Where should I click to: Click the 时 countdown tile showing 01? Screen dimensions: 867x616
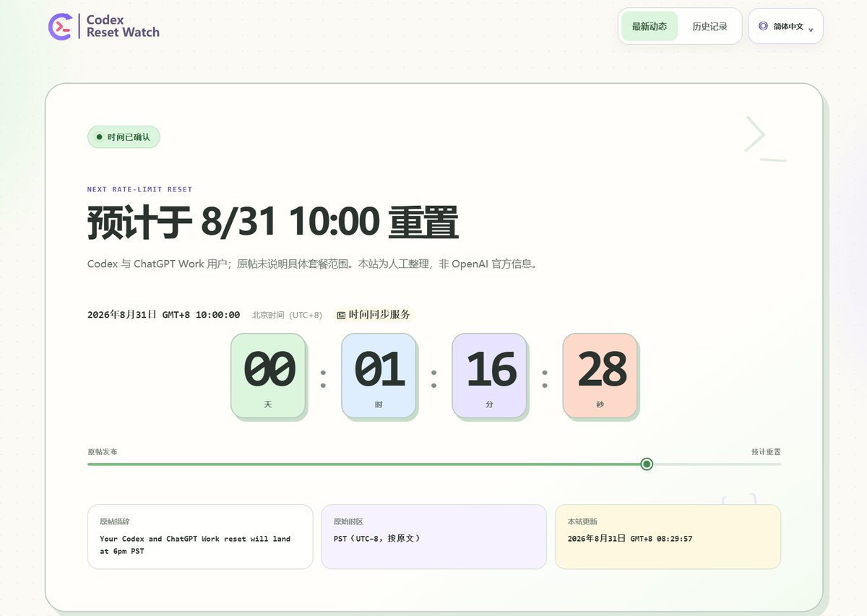point(379,375)
